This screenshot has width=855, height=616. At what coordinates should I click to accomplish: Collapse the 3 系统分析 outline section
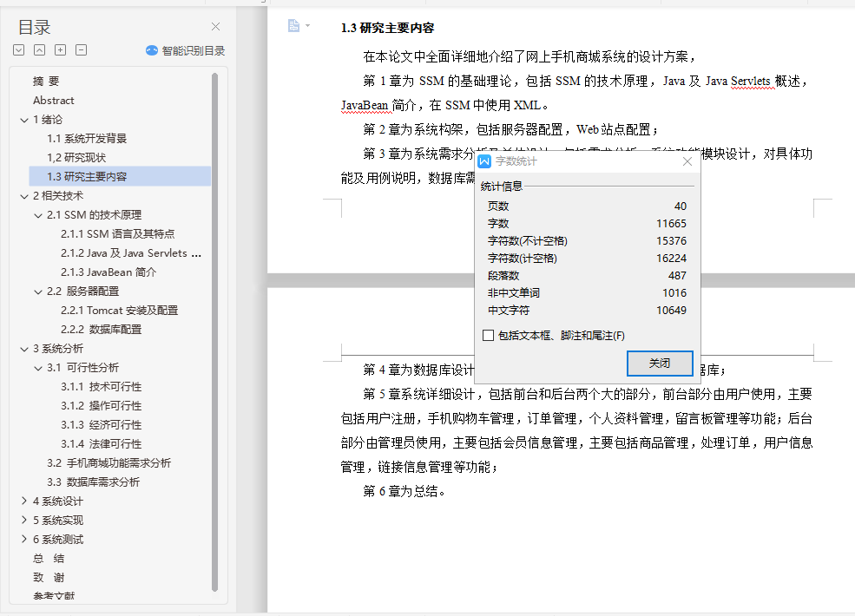(x=24, y=349)
